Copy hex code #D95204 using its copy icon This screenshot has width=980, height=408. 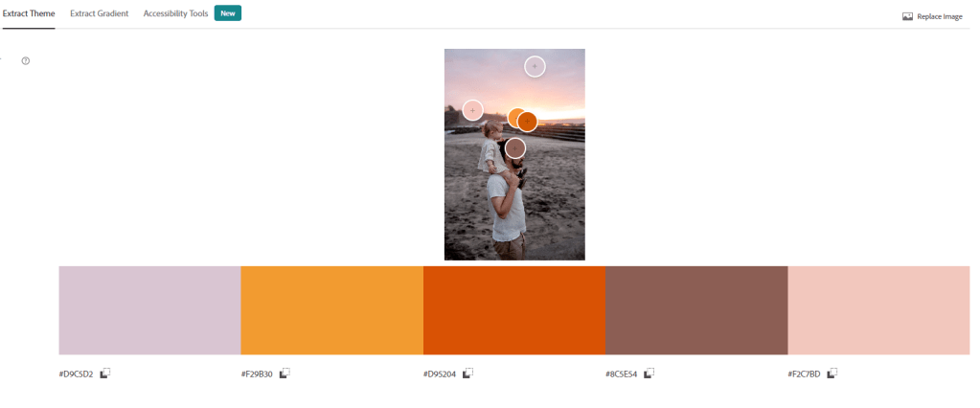(468, 373)
